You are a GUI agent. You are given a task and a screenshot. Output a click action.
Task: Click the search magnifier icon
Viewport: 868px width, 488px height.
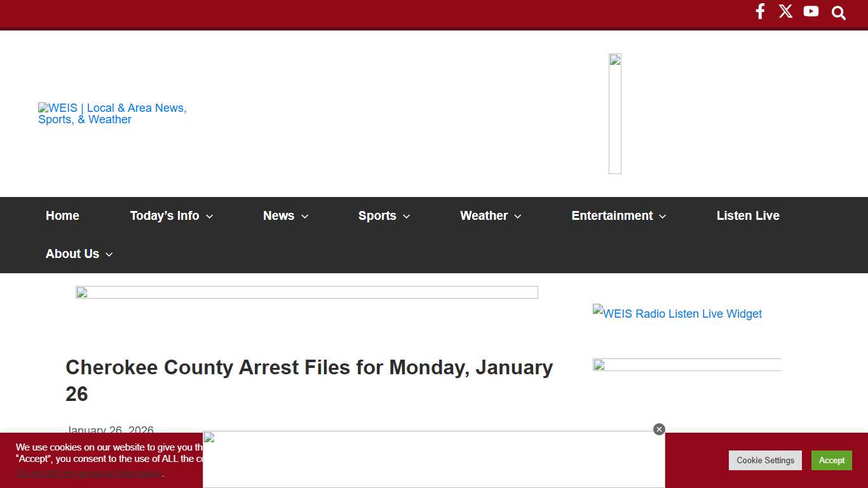pyautogui.click(x=838, y=13)
